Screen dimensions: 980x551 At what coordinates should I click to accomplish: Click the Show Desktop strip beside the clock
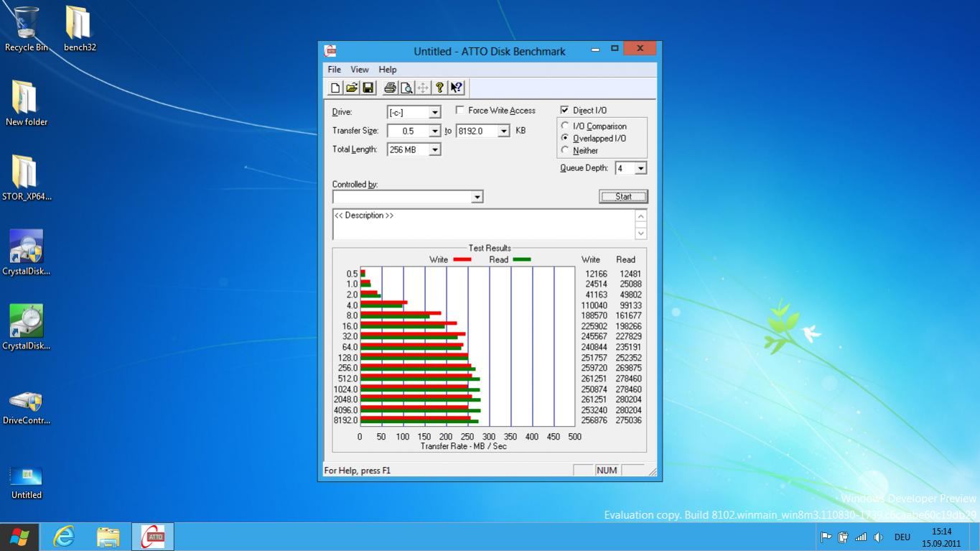click(x=975, y=537)
